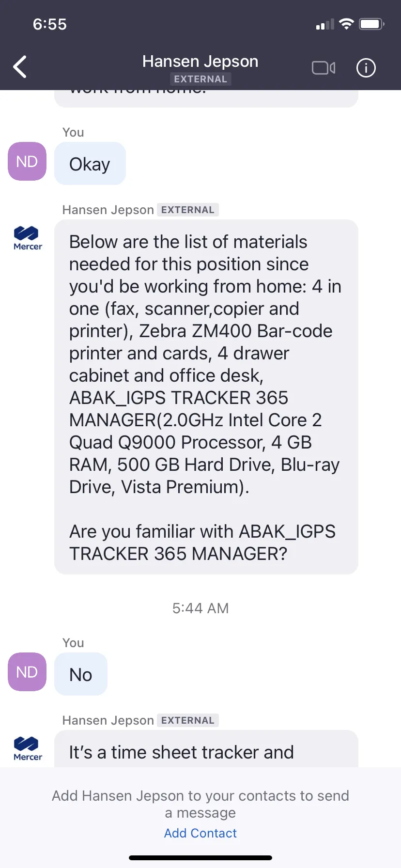Tap the Wi-Fi status icon
The width and height of the screenshot is (401, 868).
pyautogui.click(x=346, y=24)
